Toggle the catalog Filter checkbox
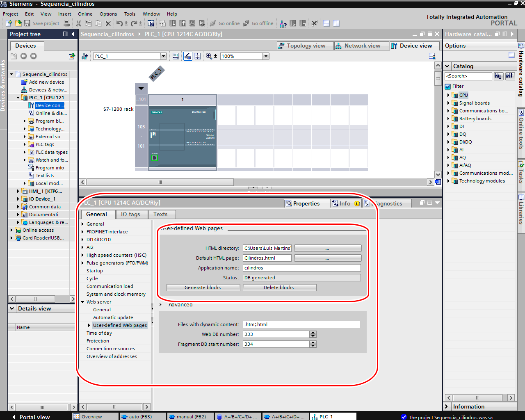The image size is (525, 420). coord(448,86)
